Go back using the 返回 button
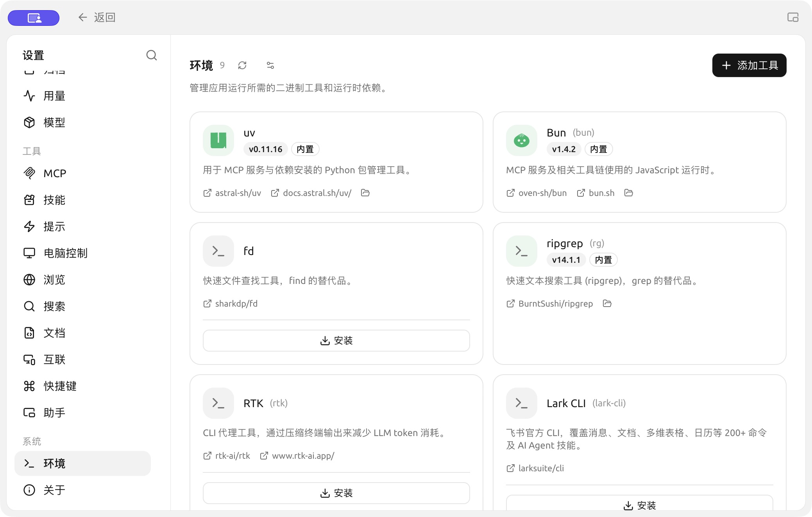The height and width of the screenshot is (517, 812). point(97,17)
